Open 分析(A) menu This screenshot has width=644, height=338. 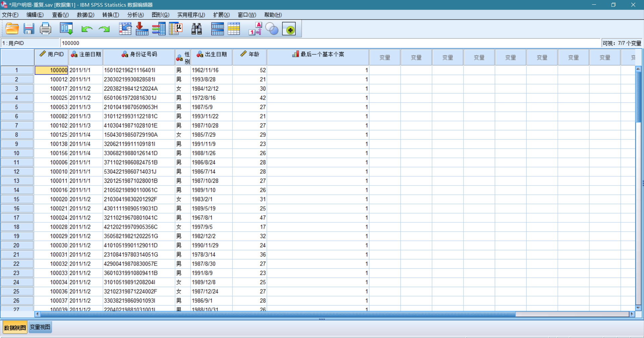tap(136, 15)
